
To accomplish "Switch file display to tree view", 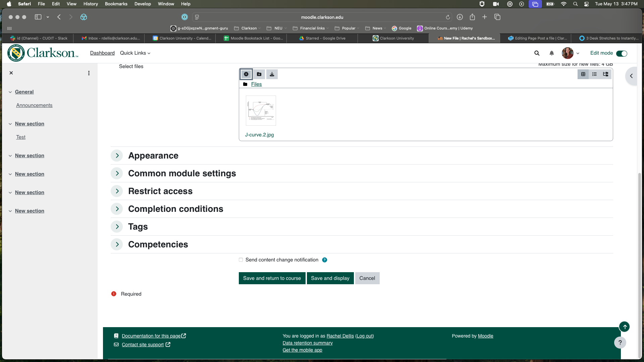I will click(605, 74).
